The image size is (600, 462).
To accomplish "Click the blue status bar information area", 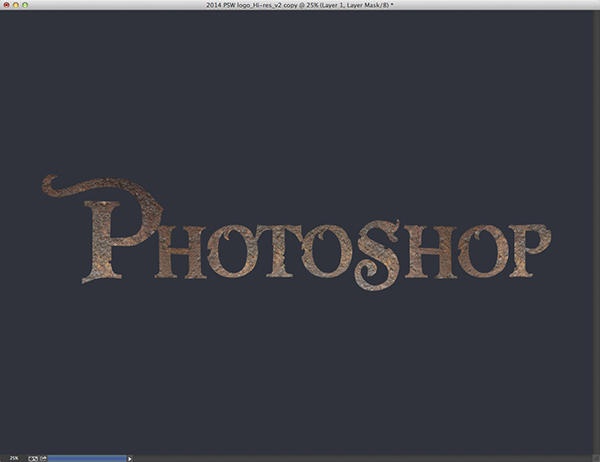I will (x=86, y=457).
